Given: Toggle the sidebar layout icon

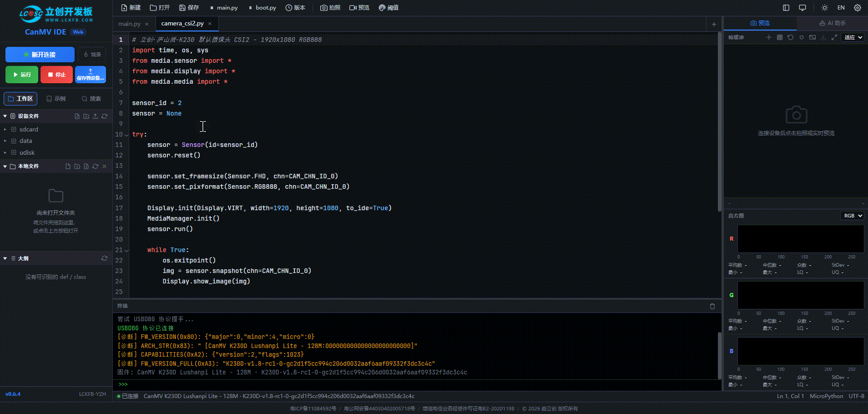Looking at the screenshot, I should (x=786, y=8).
